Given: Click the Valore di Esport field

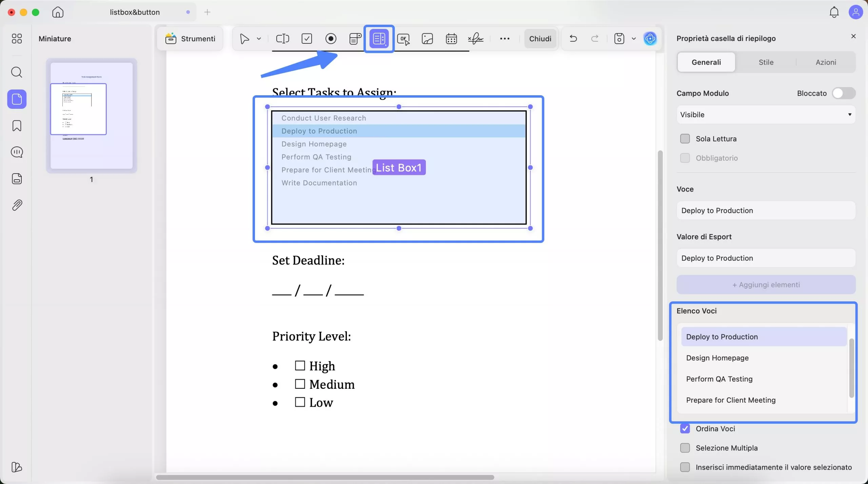Looking at the screenshot, I should click(766, 258).
